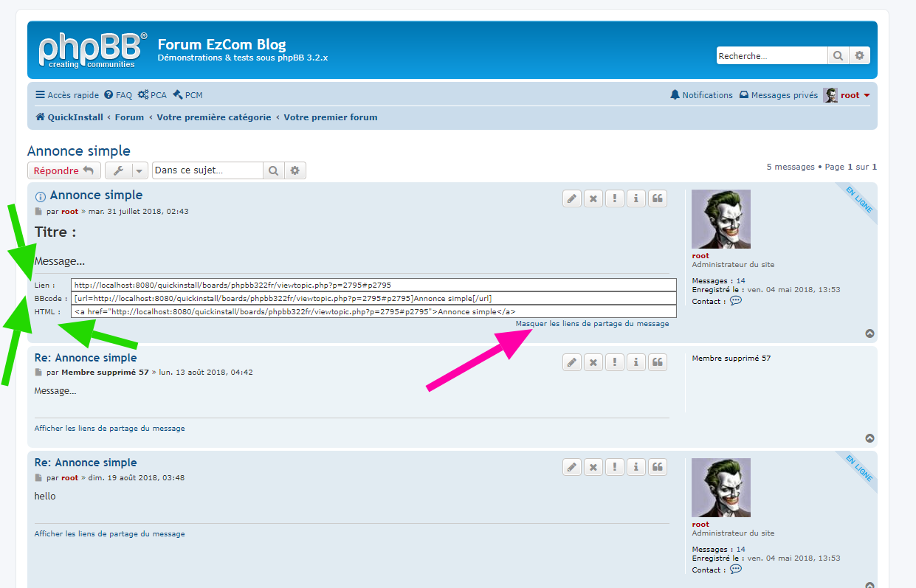Open Messages privés in navigation bar

(778, 95)
